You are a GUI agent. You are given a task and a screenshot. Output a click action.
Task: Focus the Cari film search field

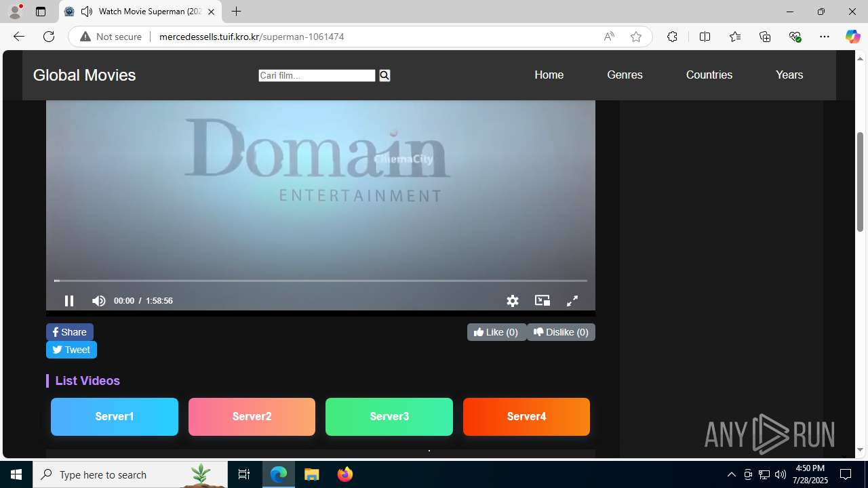click(317, 75)
